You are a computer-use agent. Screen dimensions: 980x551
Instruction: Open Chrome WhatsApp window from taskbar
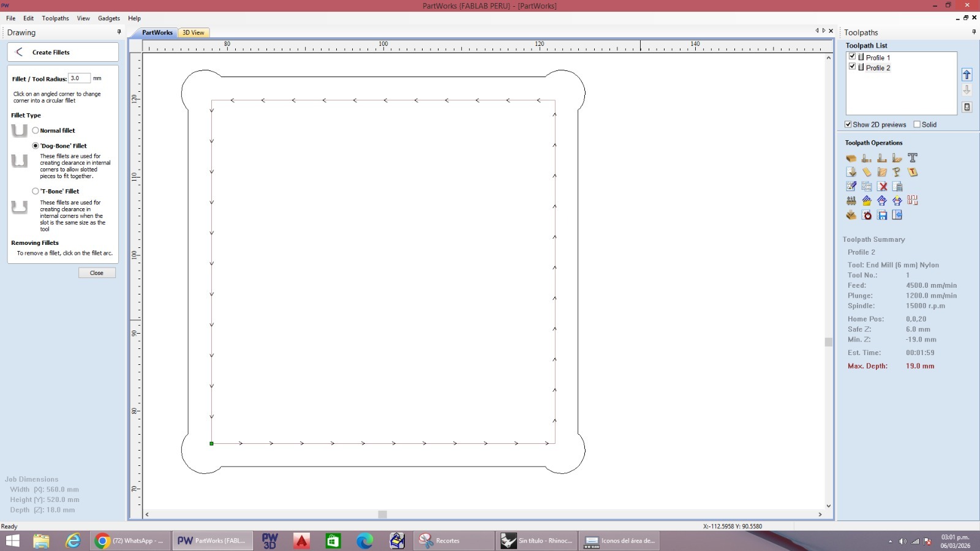130,541
